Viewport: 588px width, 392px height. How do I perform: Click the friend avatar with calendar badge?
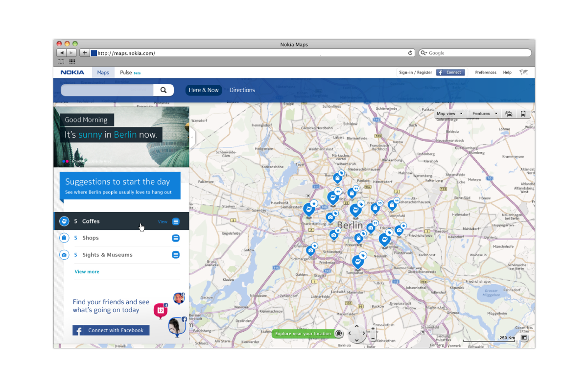[x=161, y=310]
